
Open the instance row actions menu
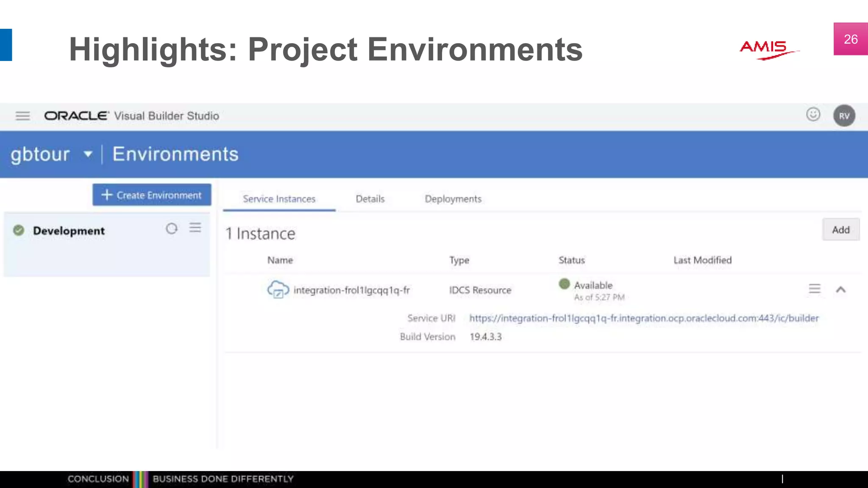[814, 289]
